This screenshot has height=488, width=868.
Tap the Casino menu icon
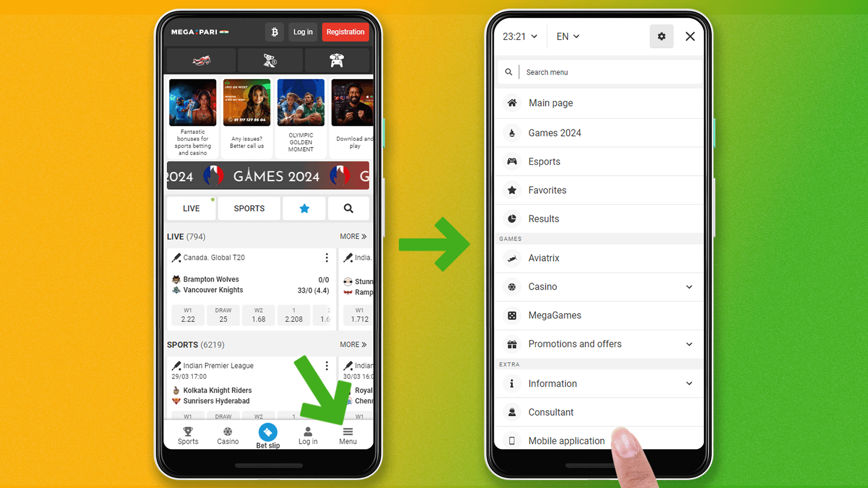pos(511,286)
